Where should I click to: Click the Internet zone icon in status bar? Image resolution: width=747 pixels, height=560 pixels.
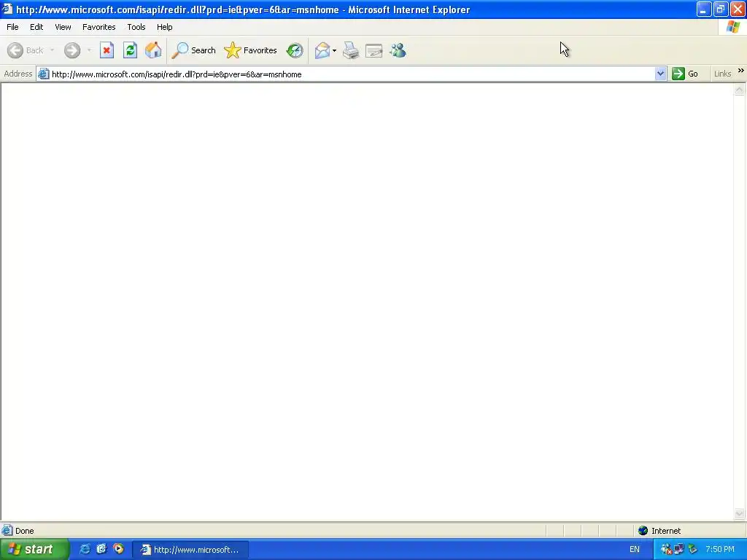[643, 531]
